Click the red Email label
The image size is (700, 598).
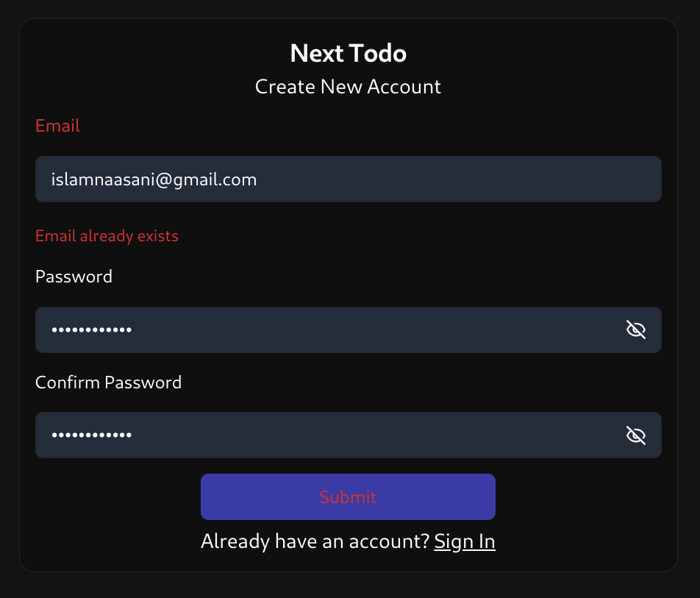coord(57,126)
